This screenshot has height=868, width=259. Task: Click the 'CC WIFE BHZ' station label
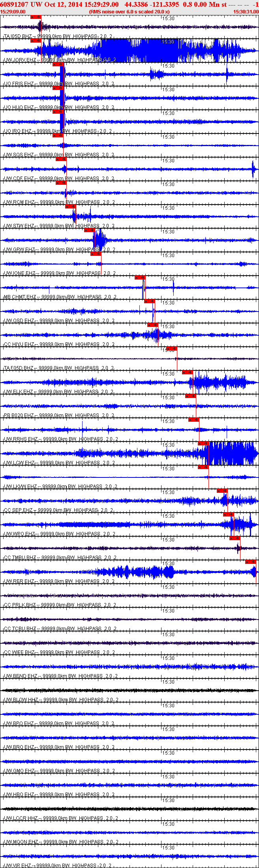coord(19,652)
